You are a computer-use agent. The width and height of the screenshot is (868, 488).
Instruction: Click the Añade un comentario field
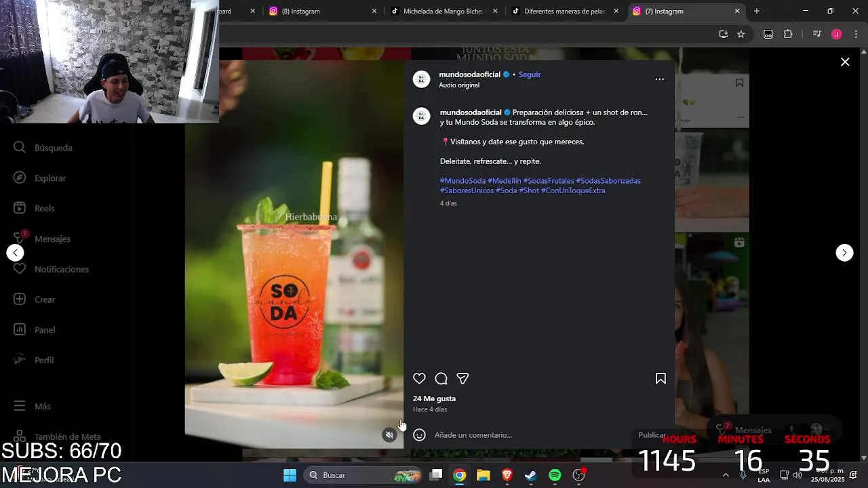click(532, 435)
